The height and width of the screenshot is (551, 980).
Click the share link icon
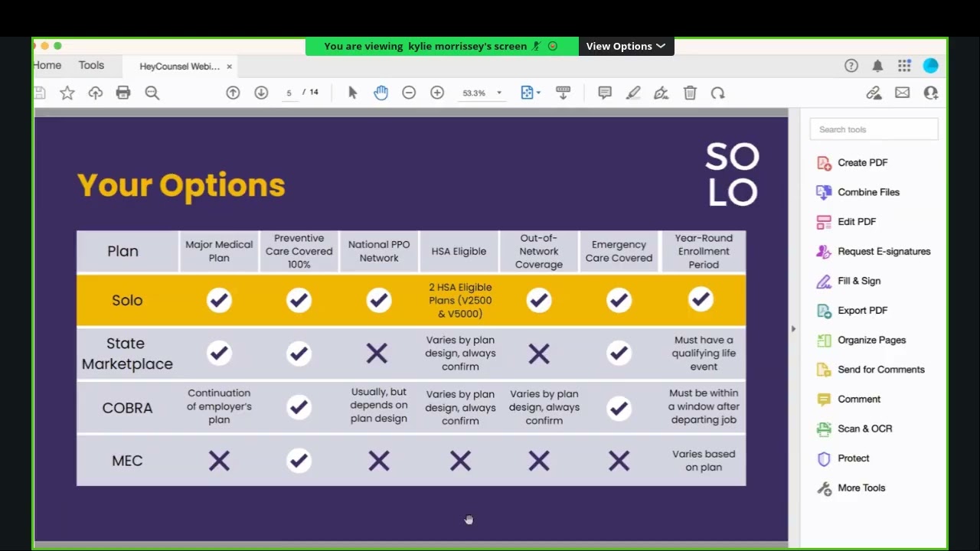pyautogui.click(x=874, y=93)
